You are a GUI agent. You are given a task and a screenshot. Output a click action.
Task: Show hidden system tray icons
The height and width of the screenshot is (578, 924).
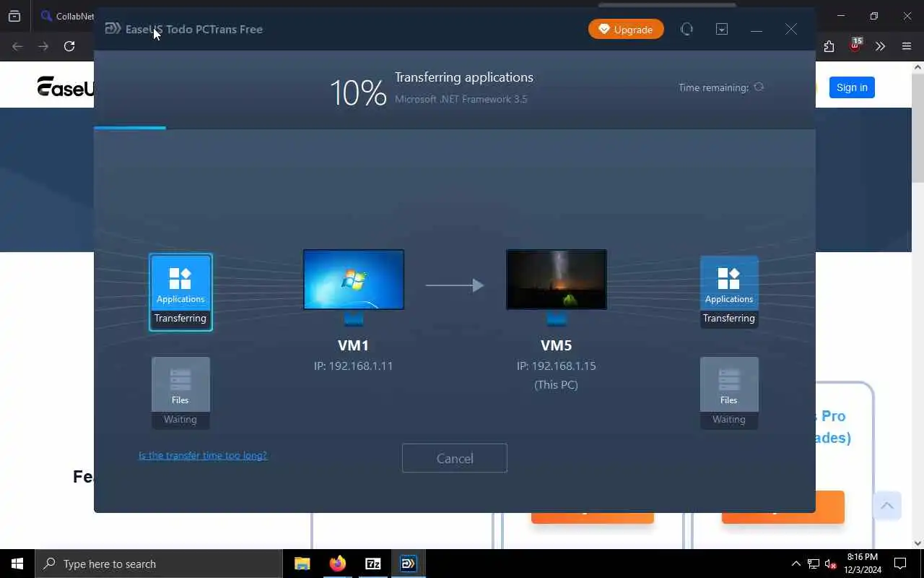tap(796, 564)
